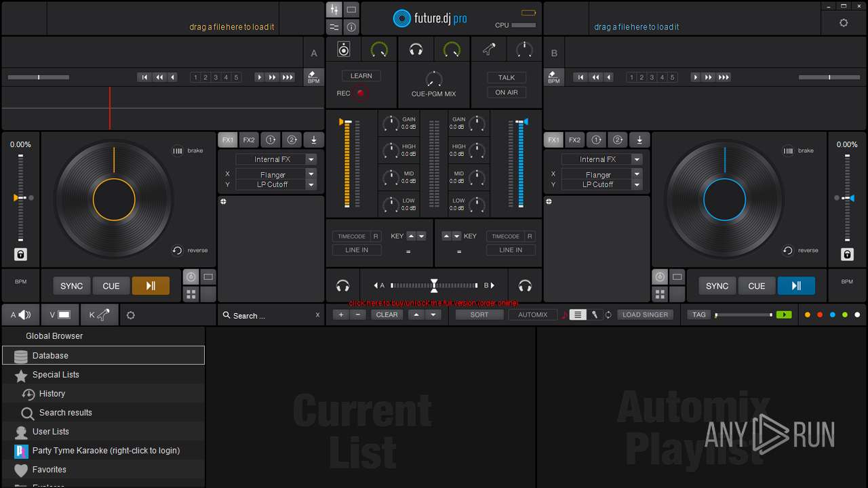The height and width of the screenshot is (488, 868).
Task: Click the buy/unlock full version link
Action: [433, 303]
